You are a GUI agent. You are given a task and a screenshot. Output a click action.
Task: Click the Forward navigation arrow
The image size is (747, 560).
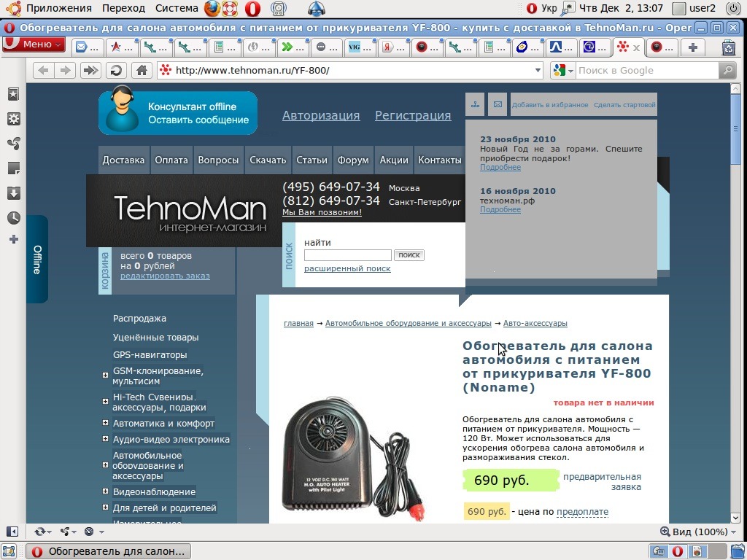[65, 71]
